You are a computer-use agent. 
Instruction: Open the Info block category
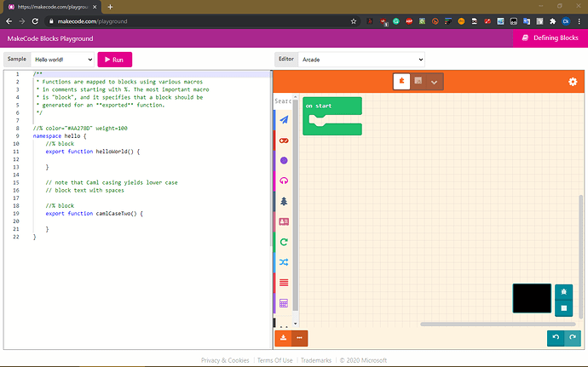tap(284, 221)
